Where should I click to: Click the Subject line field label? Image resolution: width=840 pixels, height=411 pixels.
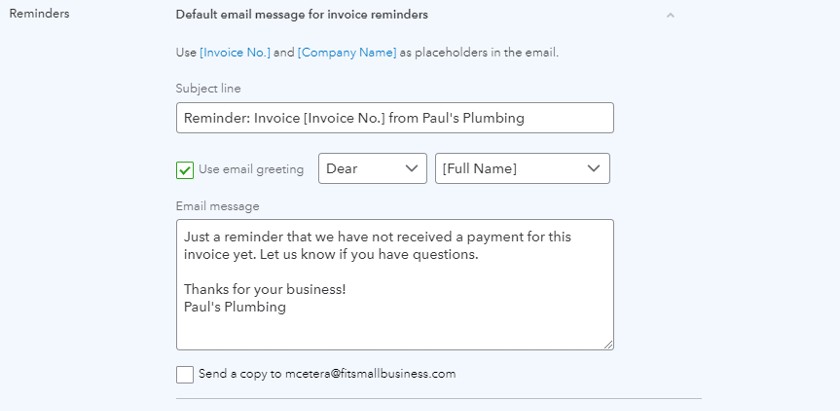point(208,88)
